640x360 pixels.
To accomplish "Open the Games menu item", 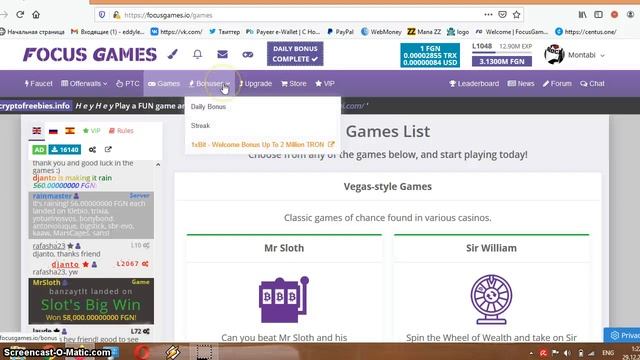I will pos(164,83).
